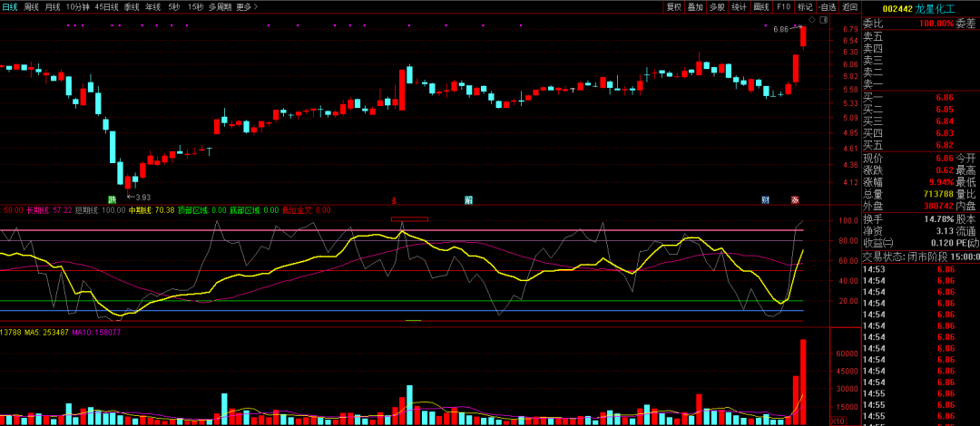This screenshot has width=980, height=426.
Task: Open the 自选 watchlist options
Action: (x=828, y=6)
